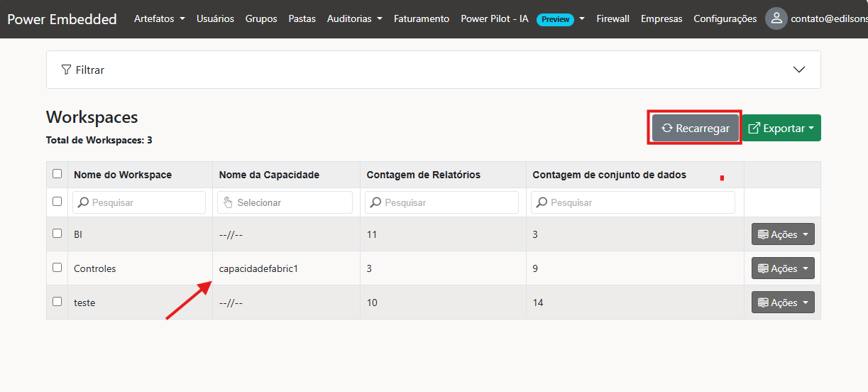Open Ações dropdown for BI row
The image size is (868, 392).
783,234
